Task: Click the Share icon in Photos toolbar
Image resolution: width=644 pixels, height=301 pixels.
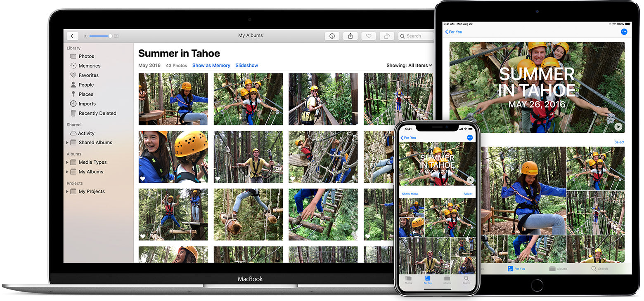Action: [x=350, y=36]
